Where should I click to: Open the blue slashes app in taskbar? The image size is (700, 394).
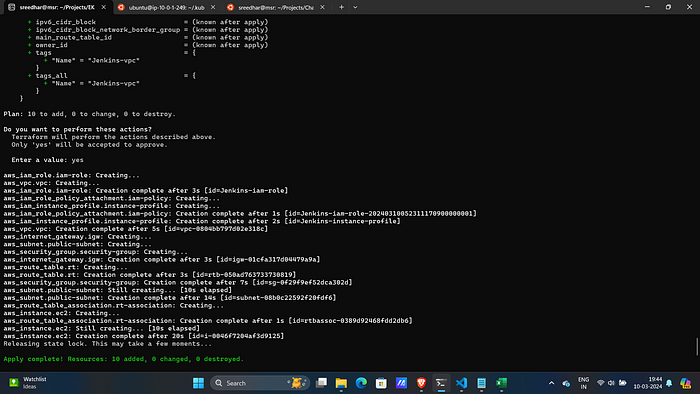[401, 383]
